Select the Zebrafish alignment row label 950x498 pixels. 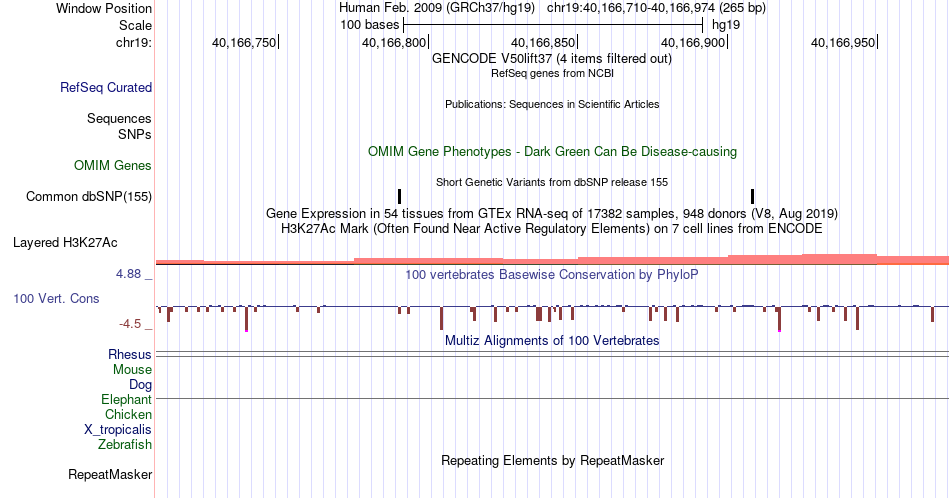(x=125, y=444)
